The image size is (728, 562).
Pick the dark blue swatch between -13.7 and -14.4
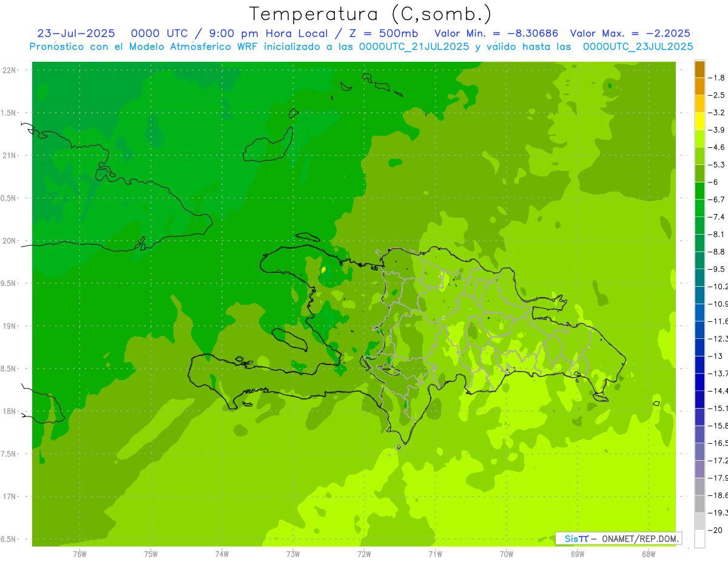click(699, 382)
